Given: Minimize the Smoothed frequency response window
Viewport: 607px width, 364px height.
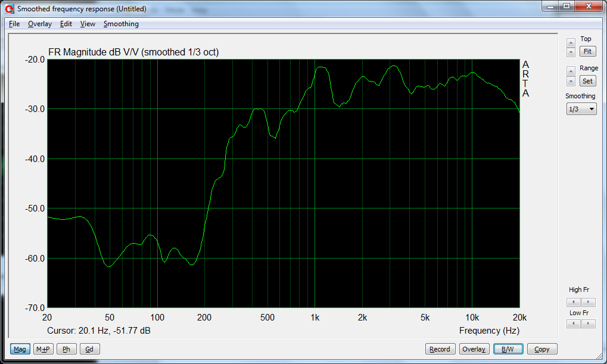Looking at the screenshot, I should pos(550,6).
